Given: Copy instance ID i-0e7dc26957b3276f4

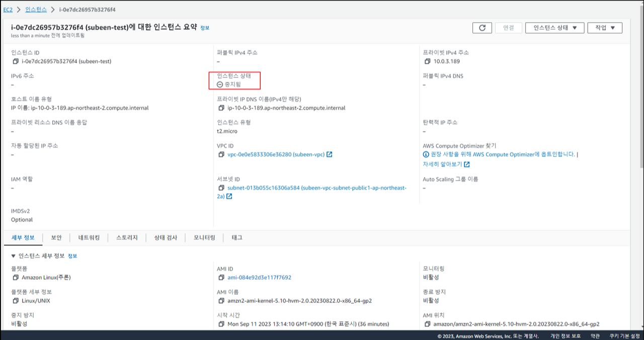Looking at the screenshot, I should coord(15,61).
